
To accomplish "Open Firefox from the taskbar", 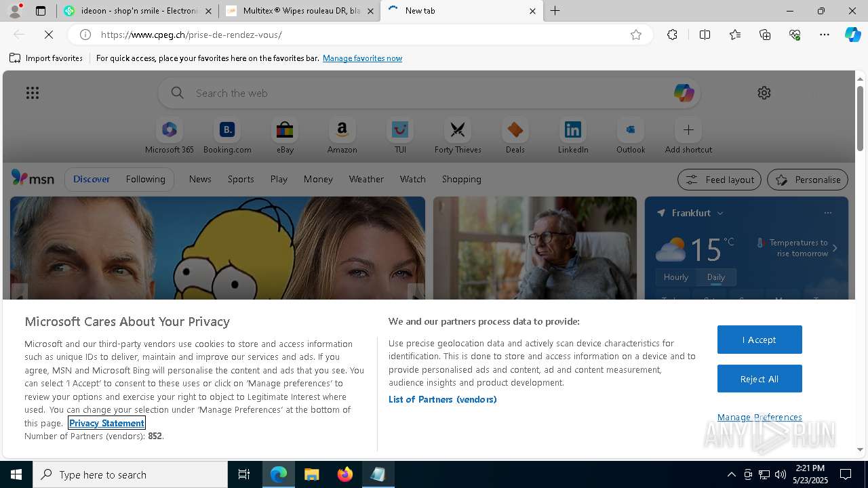I will pos(344,474).
